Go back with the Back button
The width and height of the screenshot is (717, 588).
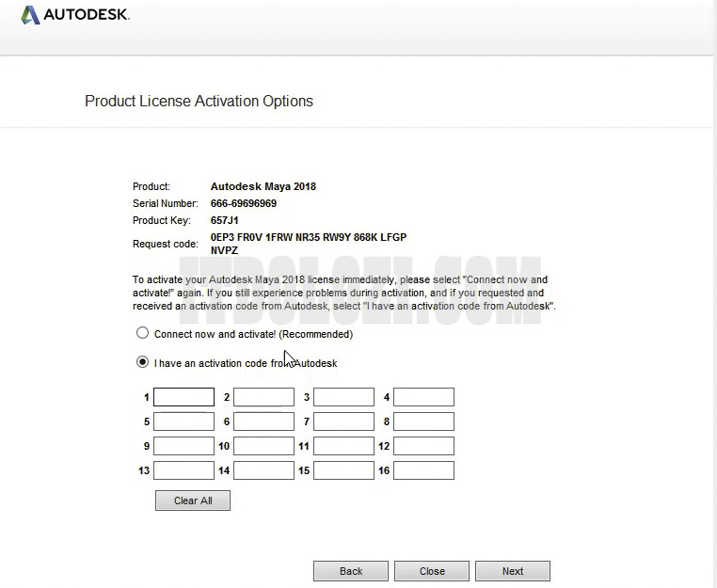[351, 571]
